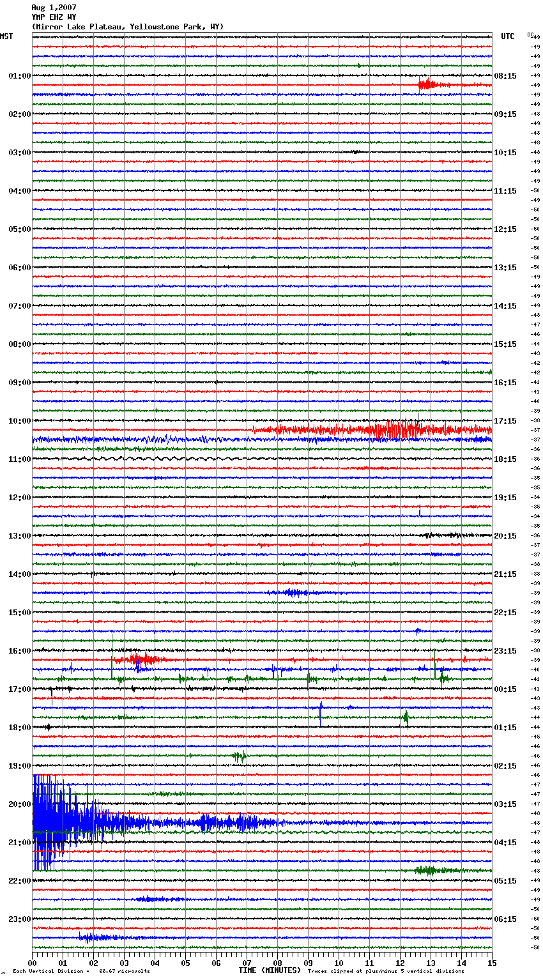Click the "08" minute axis tick label

[278, 963]
